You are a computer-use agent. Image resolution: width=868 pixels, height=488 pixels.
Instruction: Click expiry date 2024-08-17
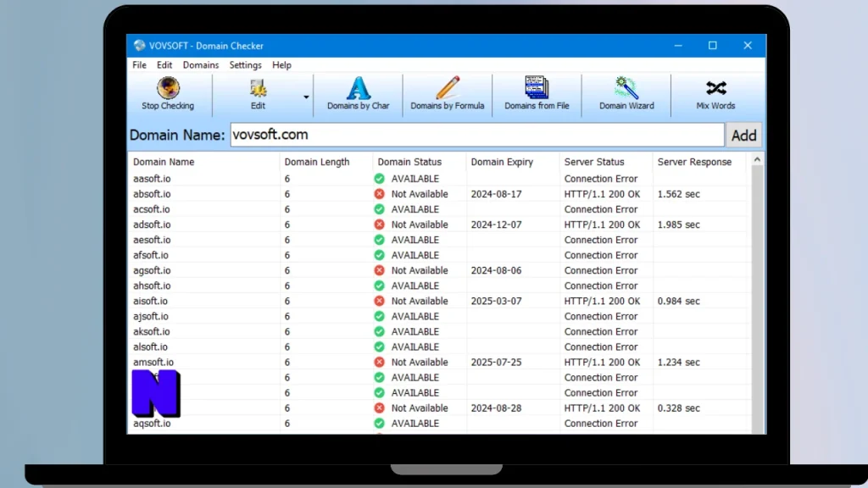(496, 194)
